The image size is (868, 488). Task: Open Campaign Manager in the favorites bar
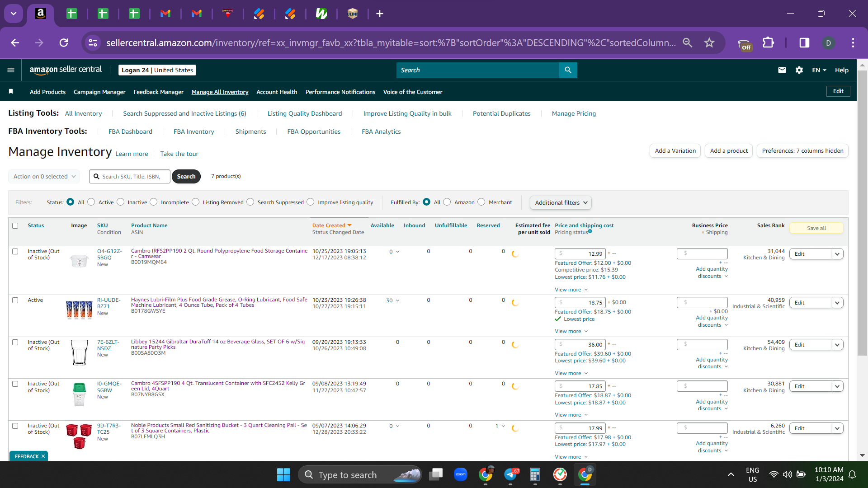pyautogui.click(x=99, y=92)
